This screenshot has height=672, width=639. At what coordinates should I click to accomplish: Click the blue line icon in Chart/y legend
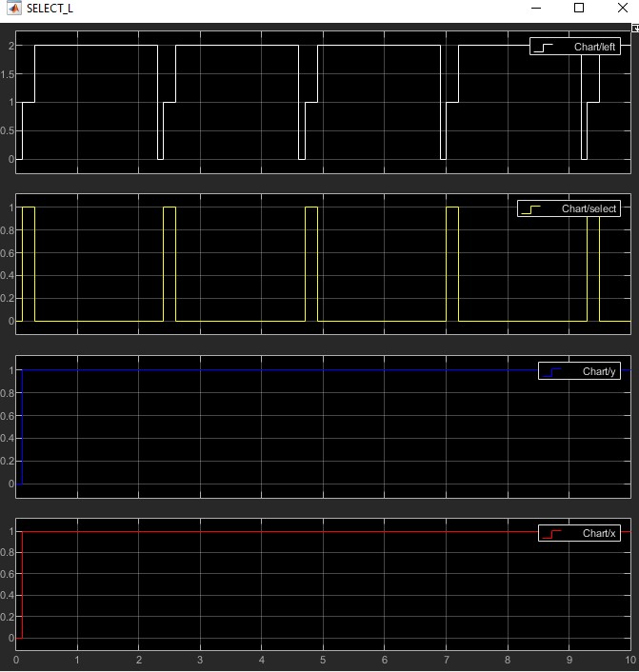click(552, 372)
